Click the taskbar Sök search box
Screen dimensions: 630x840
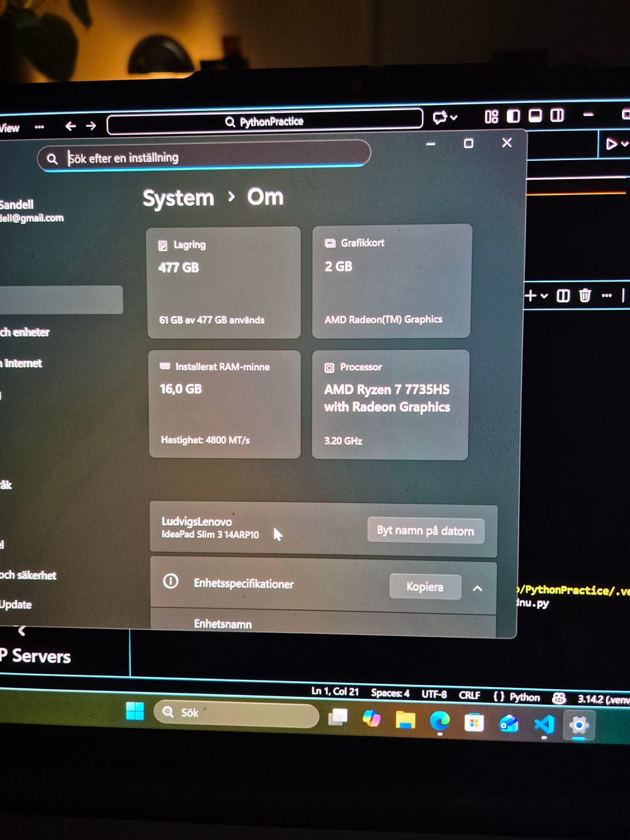click(x=236, y=714)
